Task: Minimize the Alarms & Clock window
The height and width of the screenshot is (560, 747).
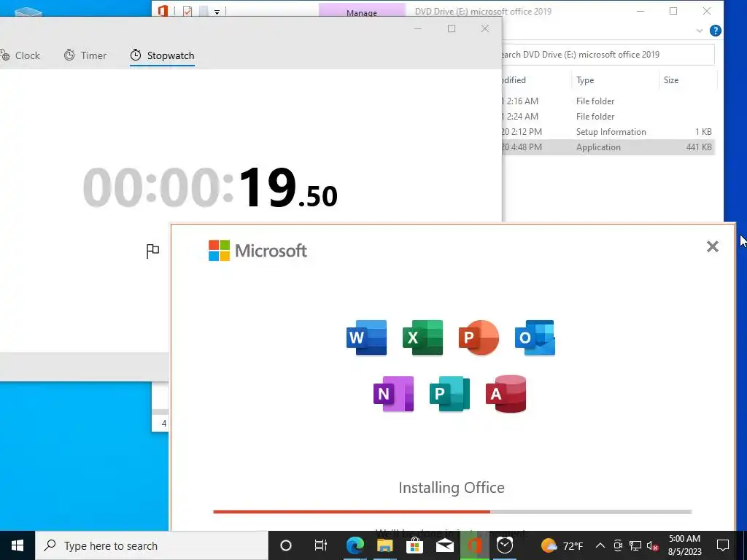Action: click(418, 28)
